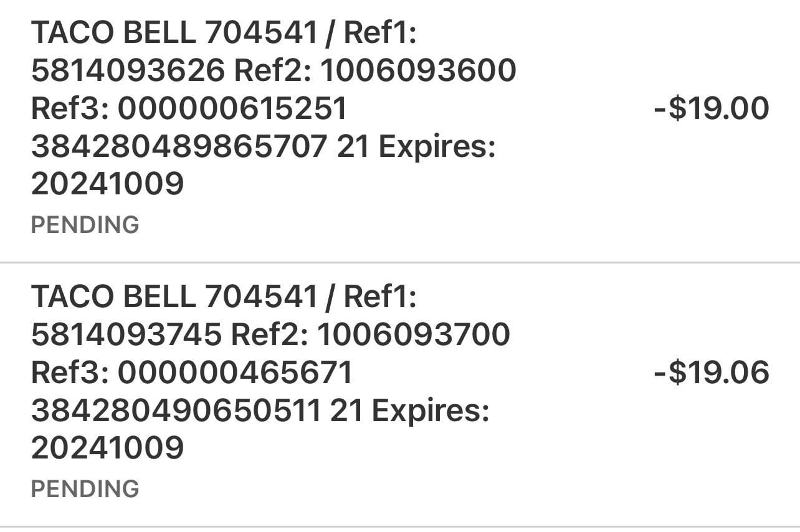
Task: Select Ref2 number 1006093600
Action: (x=417, y=70)
